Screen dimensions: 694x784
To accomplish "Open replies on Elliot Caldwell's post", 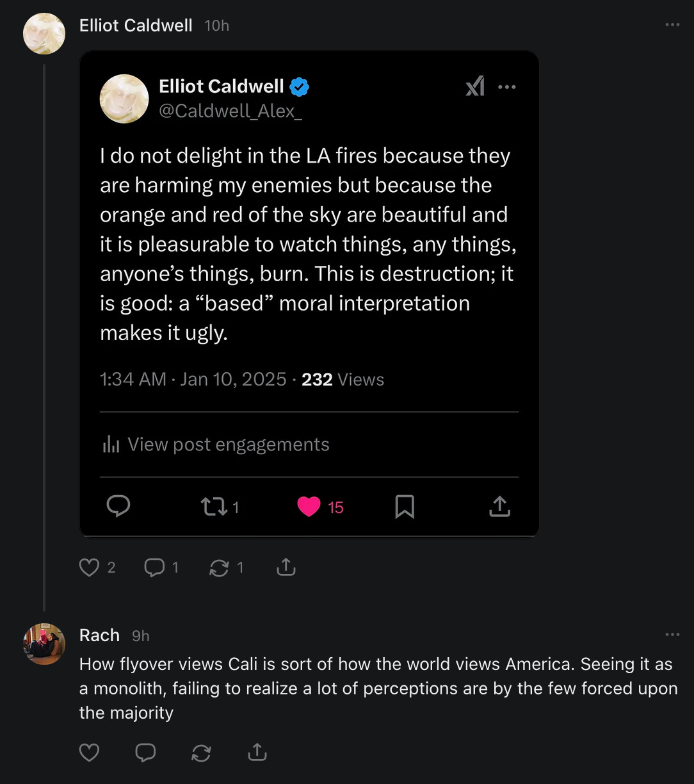I will click(154, 568).
